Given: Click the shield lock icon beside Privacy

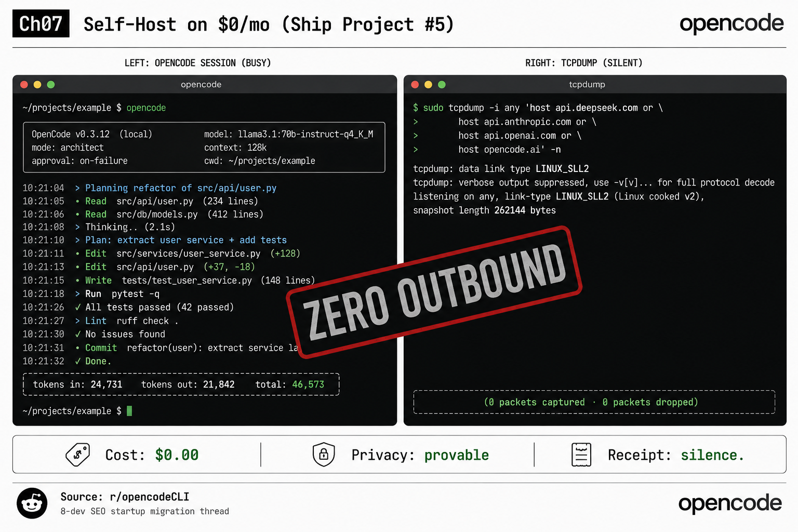Looking at the screenshot, I should coord(324,455).
